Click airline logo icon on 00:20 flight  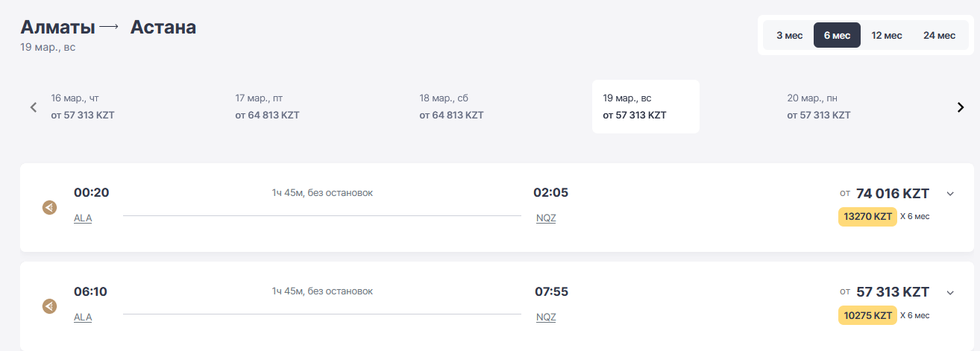[49, 207]
